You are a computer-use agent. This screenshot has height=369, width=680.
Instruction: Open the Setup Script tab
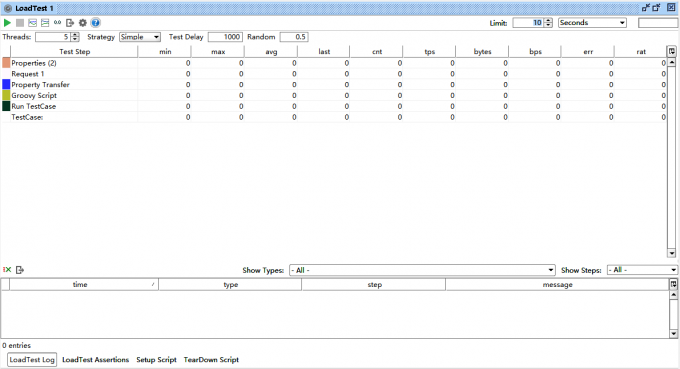156,359
